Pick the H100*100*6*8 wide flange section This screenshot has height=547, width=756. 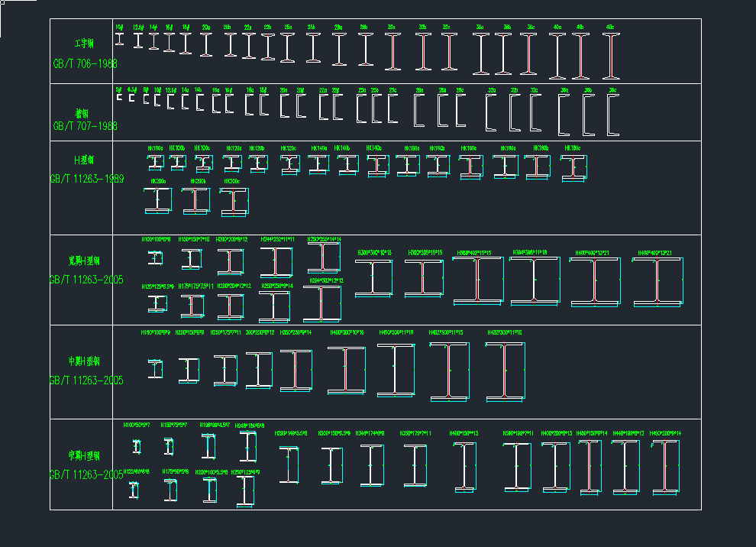(156, 258)
